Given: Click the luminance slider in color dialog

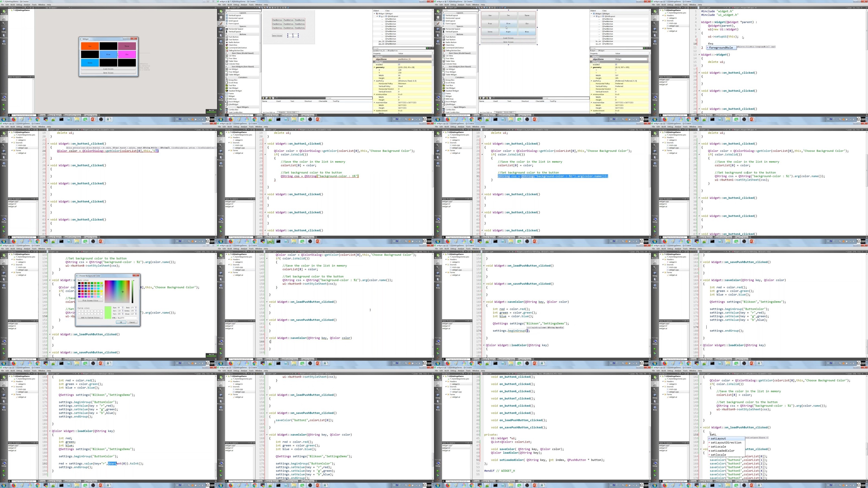Looking at the screenshot, I should (132, 291).
